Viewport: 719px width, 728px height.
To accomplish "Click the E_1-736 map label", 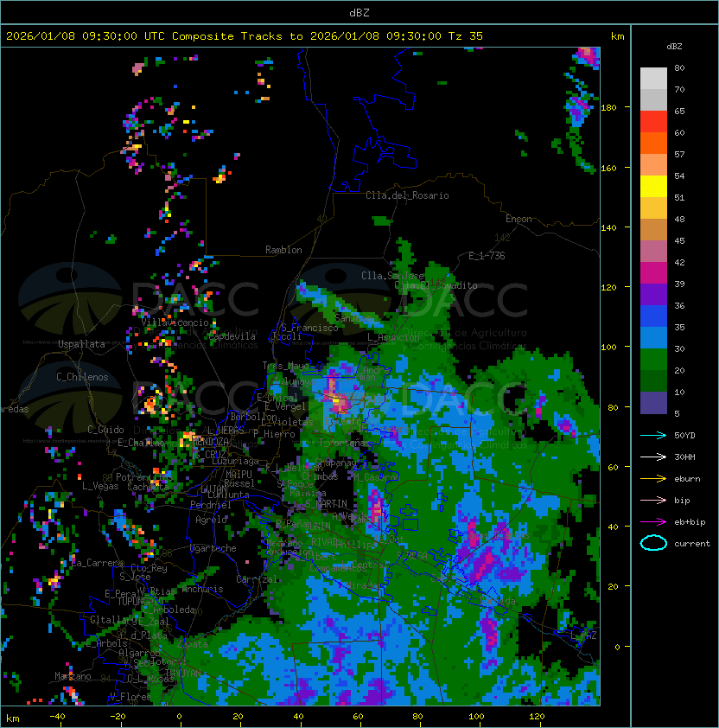I will (x=487, y=256).
